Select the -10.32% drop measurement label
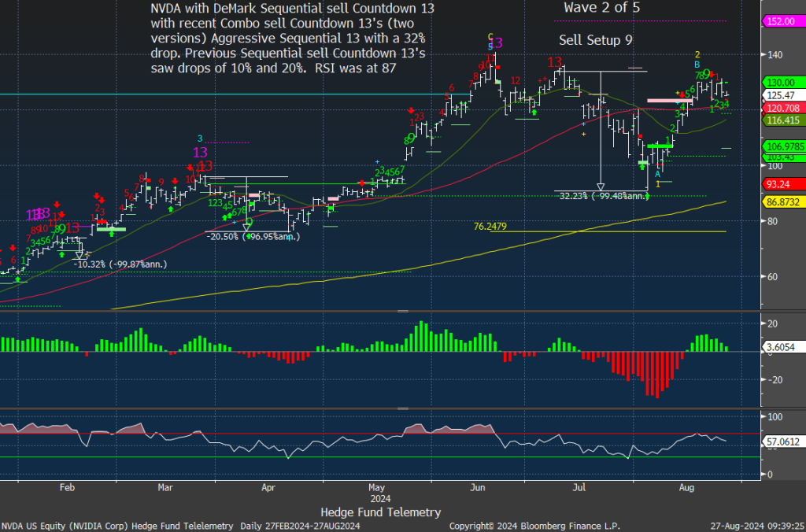Image resolution: width=806 pixels, height=532 pixels. click(120, 264)
